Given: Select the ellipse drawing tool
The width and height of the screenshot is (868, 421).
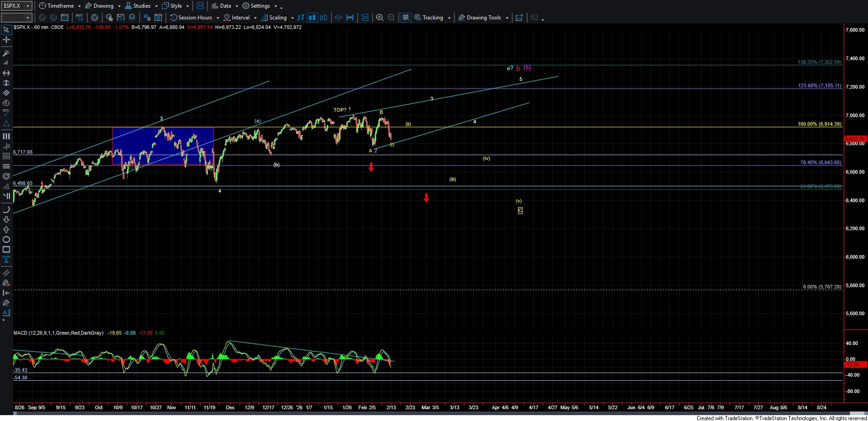Looking at the screenshot, I should point(6,240).
